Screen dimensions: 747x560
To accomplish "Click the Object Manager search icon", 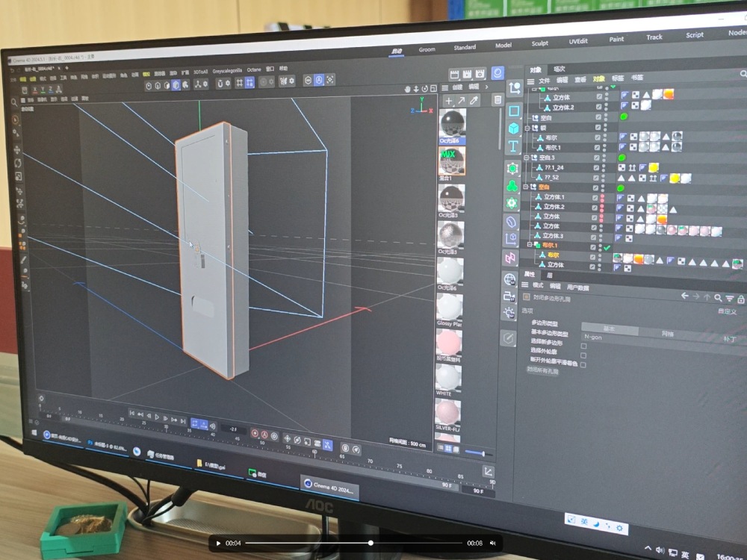I will 743,73.
